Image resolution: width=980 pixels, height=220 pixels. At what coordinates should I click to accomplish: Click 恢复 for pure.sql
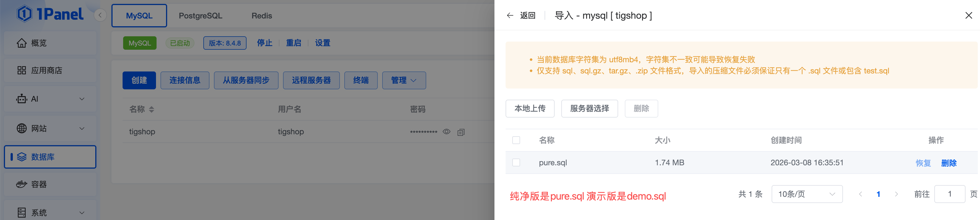pos(923,163)
